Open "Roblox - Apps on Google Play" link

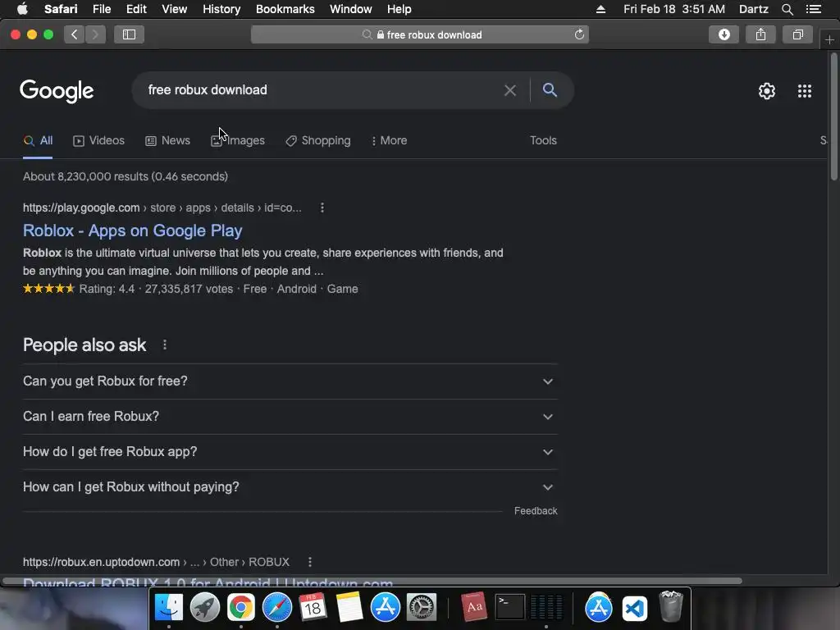[132, 231]
